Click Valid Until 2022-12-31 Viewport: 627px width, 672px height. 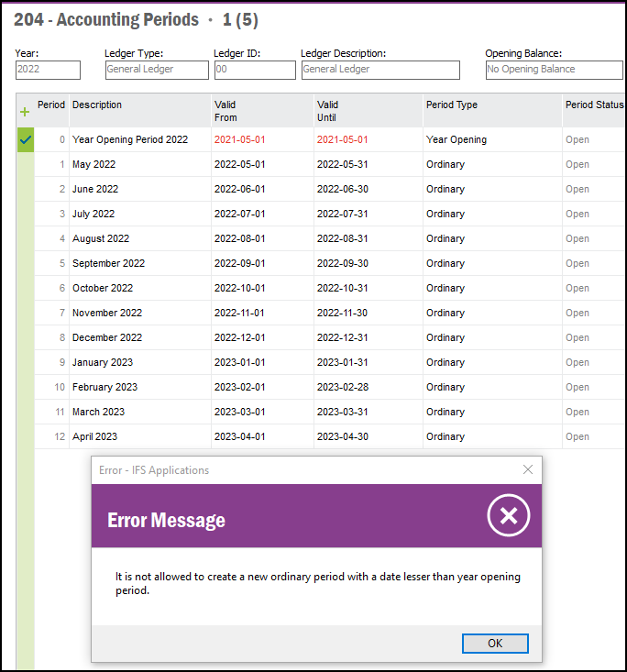343,337
